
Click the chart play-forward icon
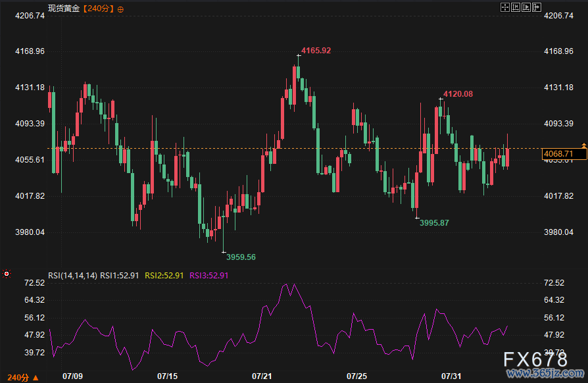pyautogui.click(x=526, y=7)
